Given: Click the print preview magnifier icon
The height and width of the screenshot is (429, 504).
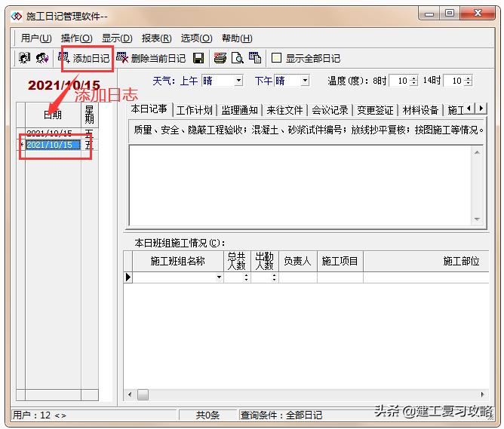Looking at the screenshot, I should (238, 58).
